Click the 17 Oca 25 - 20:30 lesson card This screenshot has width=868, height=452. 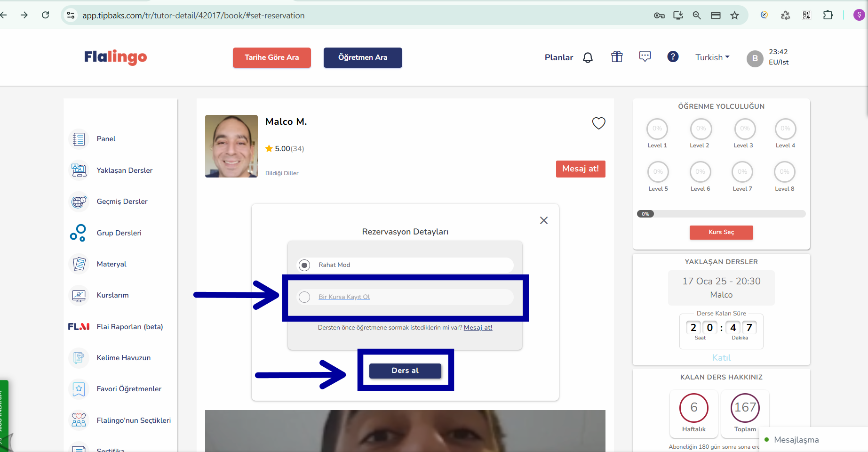click(x=721, y=288)
